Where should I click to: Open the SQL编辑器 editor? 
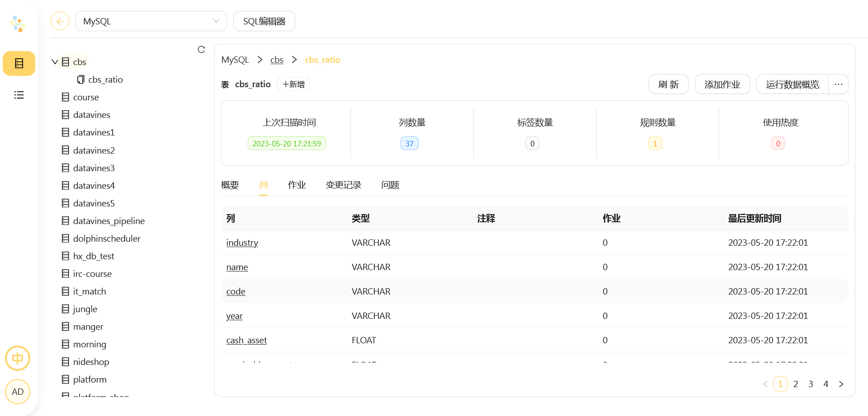click(264, 21)
